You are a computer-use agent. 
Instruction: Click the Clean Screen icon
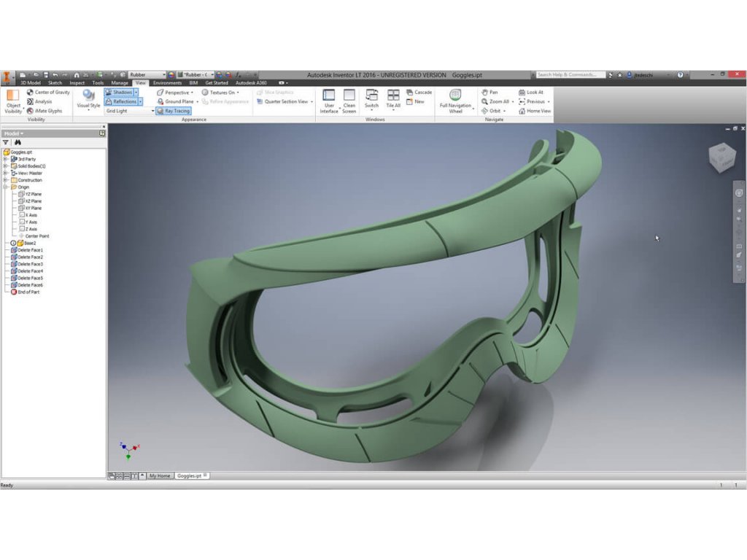[349, 100]
